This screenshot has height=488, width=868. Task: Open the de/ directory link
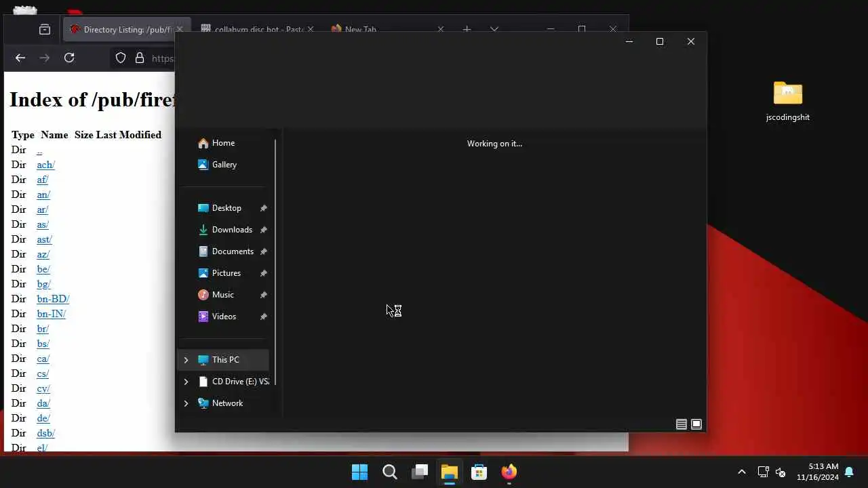coord(43,418)
